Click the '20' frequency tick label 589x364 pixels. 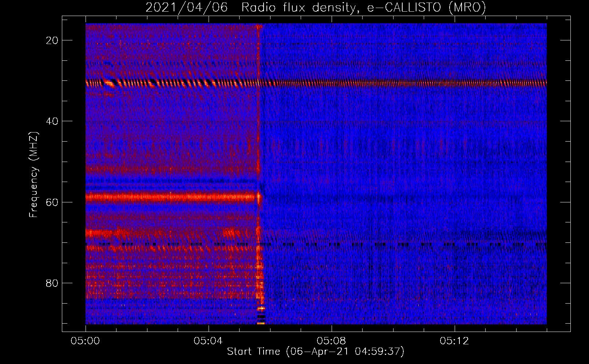[52, 40]
